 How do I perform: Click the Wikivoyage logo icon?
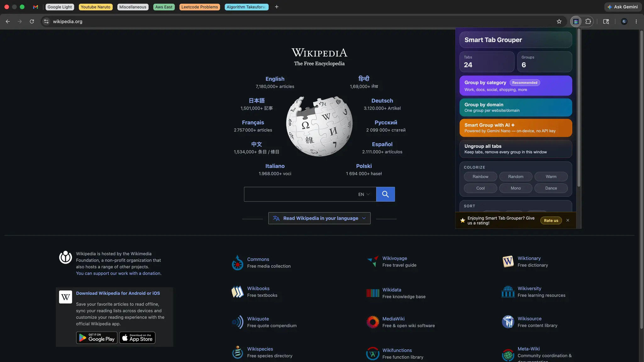(373, 261)
